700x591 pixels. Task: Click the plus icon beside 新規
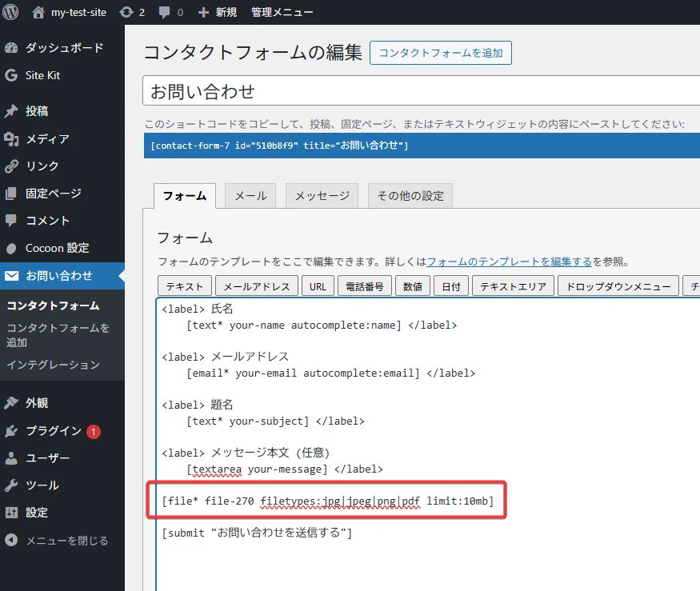pyautogui.click(x=203, y=13)
